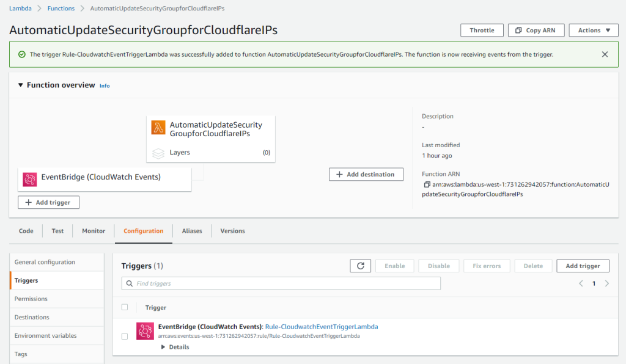
Task: Open the Actions dropdown menu
Action: [x=593, y=30]
